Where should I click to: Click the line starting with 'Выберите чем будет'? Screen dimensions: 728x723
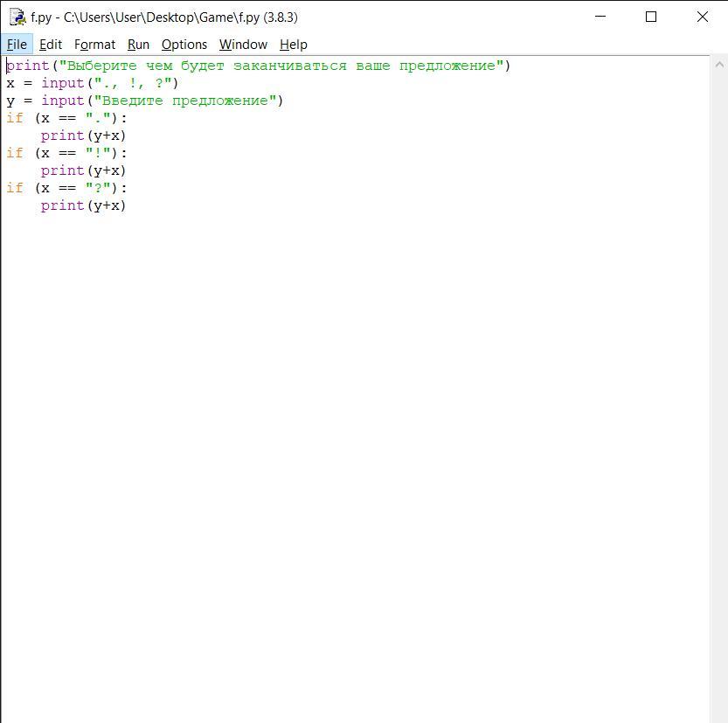258,66
